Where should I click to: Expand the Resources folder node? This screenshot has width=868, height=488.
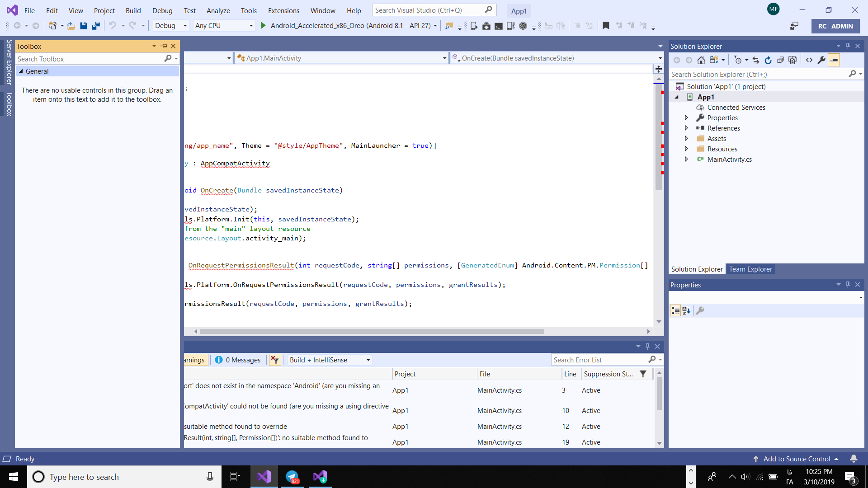(x=686, y=149)
